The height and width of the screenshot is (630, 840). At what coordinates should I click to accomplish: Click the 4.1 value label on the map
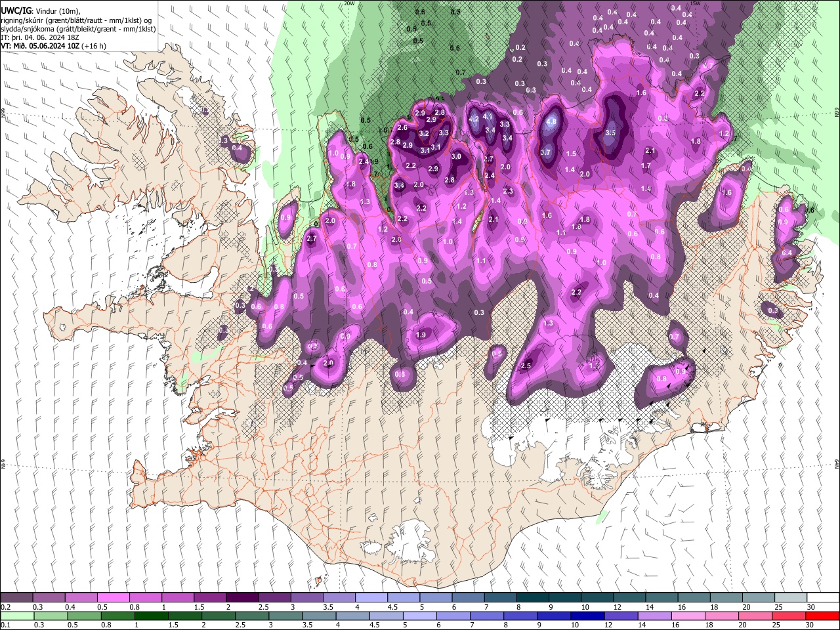point(488,116)
